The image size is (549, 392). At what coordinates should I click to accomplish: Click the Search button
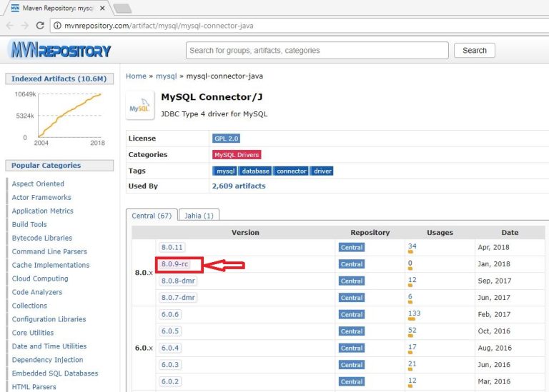tap(475, 51)
